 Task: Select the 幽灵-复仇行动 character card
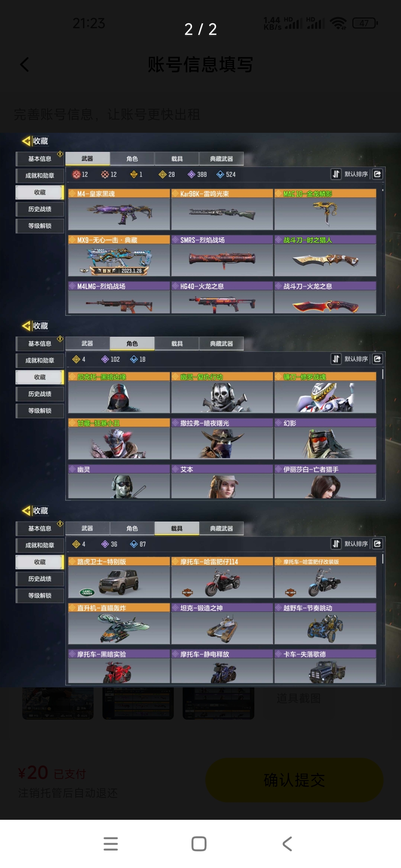pos(222,393)
